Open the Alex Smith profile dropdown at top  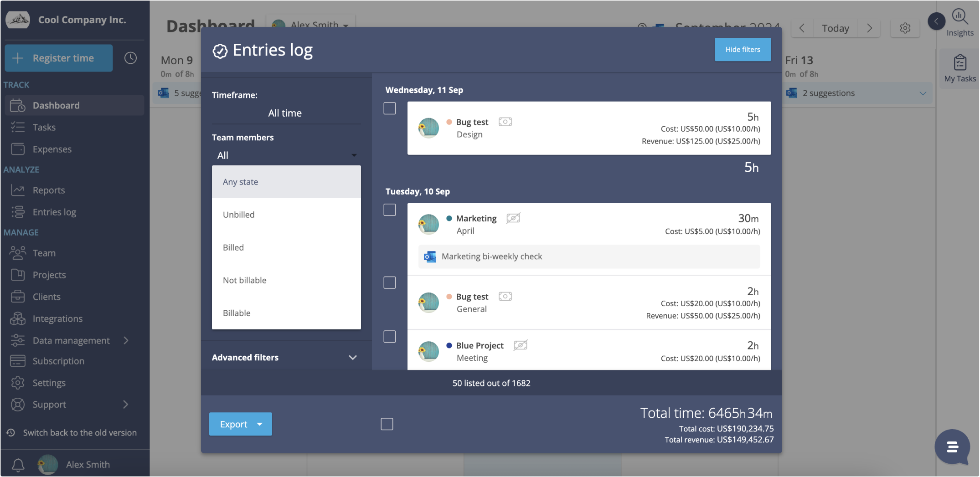tap(310, 25)
